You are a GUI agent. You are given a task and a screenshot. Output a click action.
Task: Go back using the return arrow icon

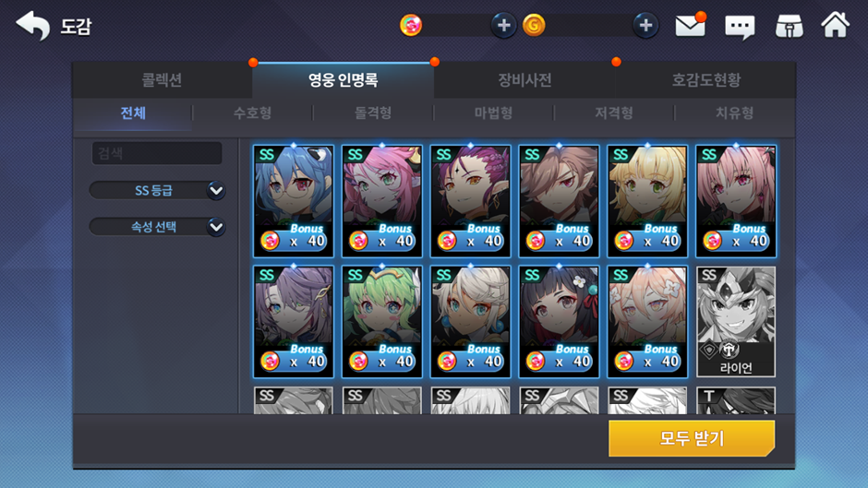pos(32,26)
